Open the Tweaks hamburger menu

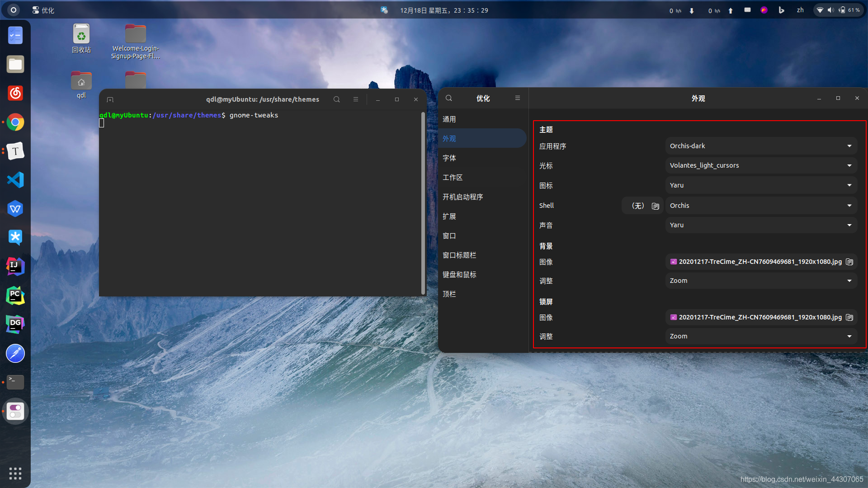tap(518, 98)
